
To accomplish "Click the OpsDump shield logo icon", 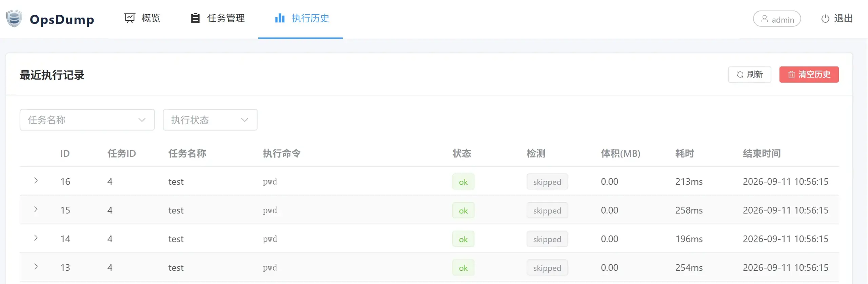I will (14, 19).
